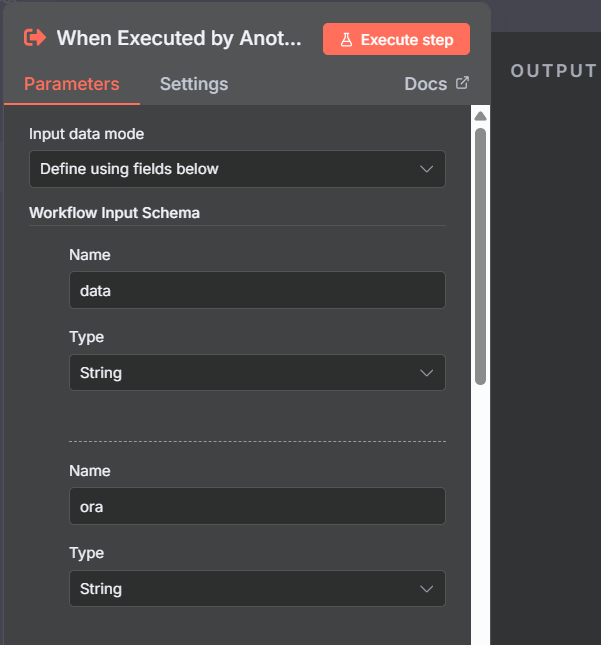Image resolution: width=601 pixels, height=645 pixels.
Task: Click the chevron of the ora field's Type
Action: (427, 589)
